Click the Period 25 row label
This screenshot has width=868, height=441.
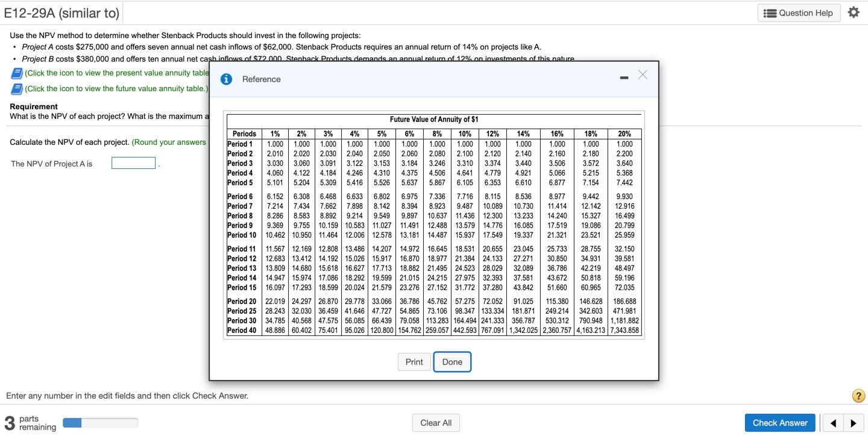pyautogui.click(x=242, y=311)
